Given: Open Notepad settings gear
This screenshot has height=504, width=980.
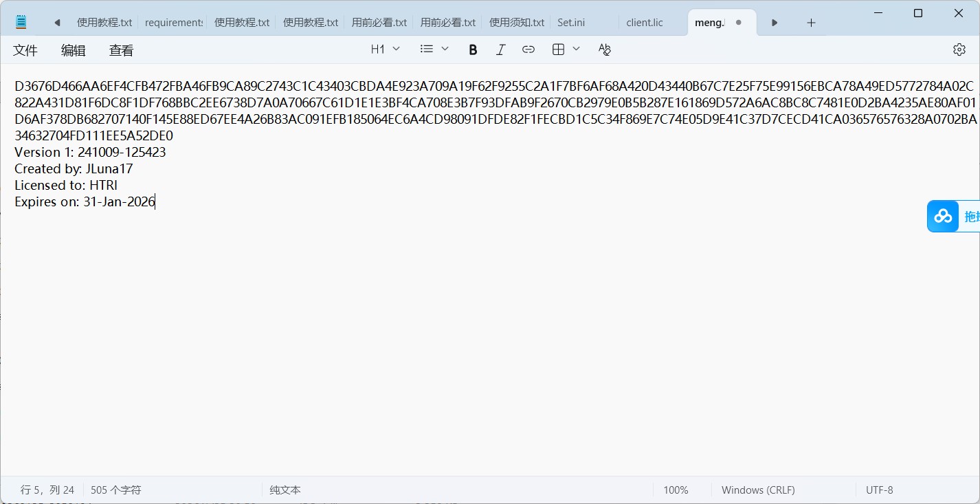Looking at the screenshot, I should [x=959, y=50].
